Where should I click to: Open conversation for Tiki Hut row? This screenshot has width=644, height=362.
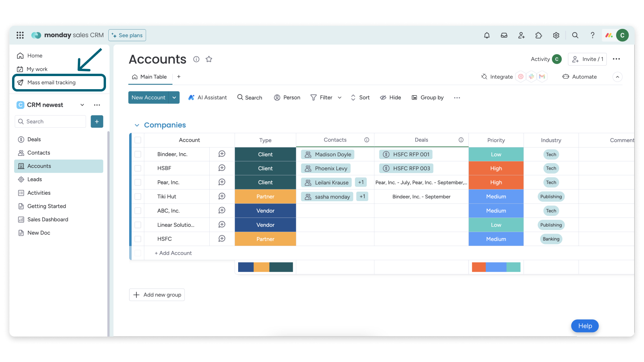coord(222,196)
